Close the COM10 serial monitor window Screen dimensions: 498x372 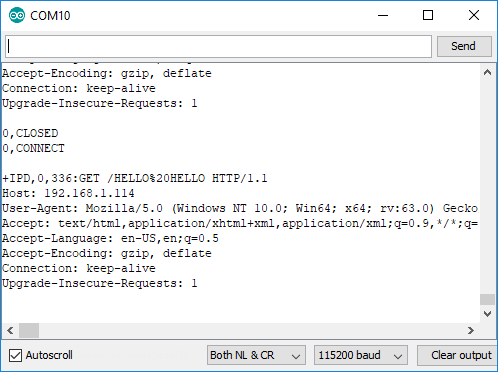point(474,15)
